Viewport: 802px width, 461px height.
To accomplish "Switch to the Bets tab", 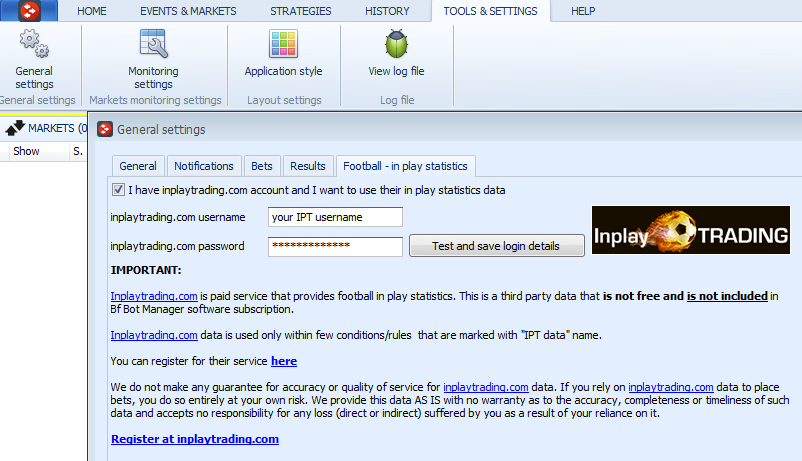I will click(262, 166).
